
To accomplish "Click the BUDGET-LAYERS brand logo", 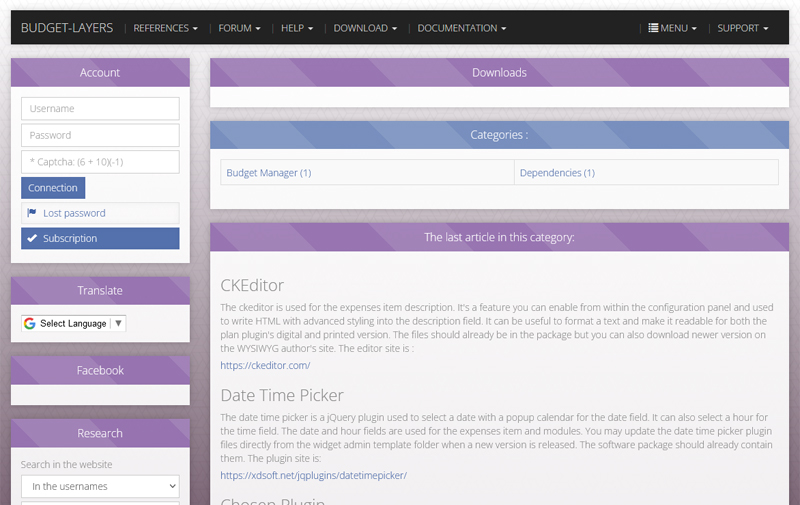I will (67, 28).
